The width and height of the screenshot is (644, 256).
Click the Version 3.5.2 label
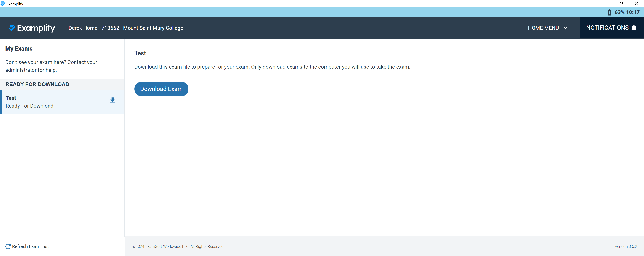[626, 246]
